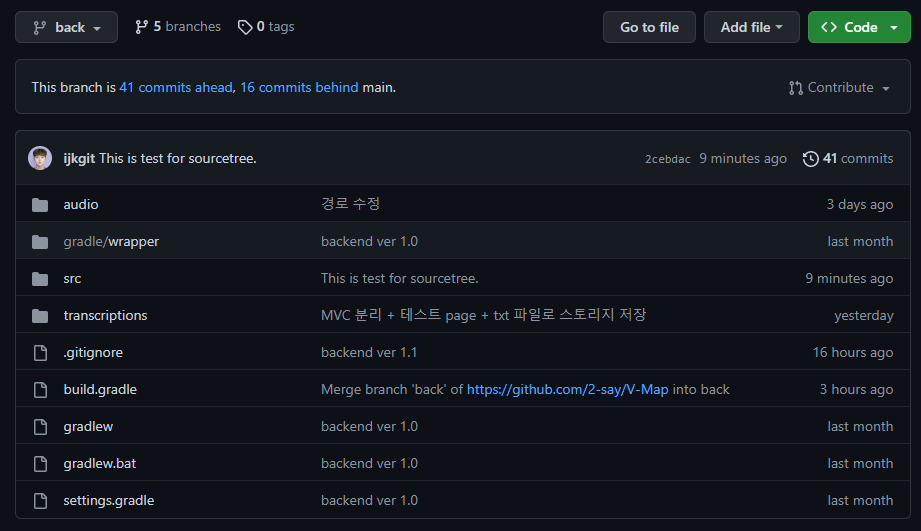Open the transcriptions folder
Screen dimensions: 921x531
105,315
